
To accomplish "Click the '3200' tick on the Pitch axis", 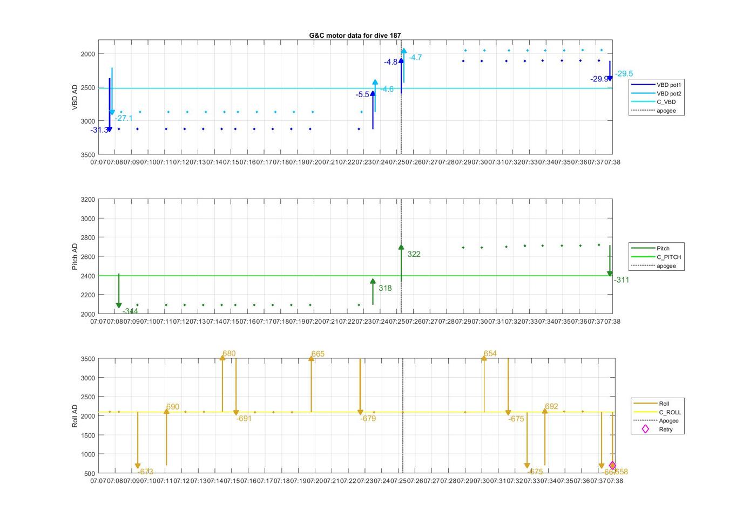I will 87,200.
